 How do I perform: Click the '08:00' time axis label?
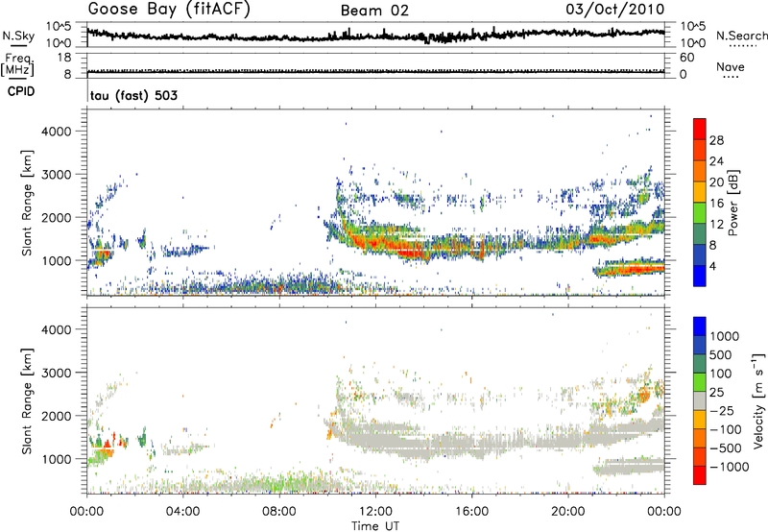coord(279,512)
